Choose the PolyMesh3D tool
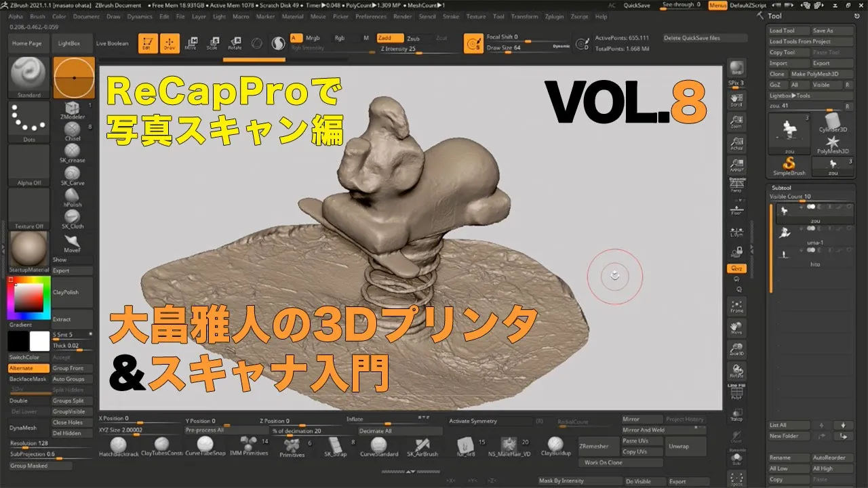 (833, 144)
